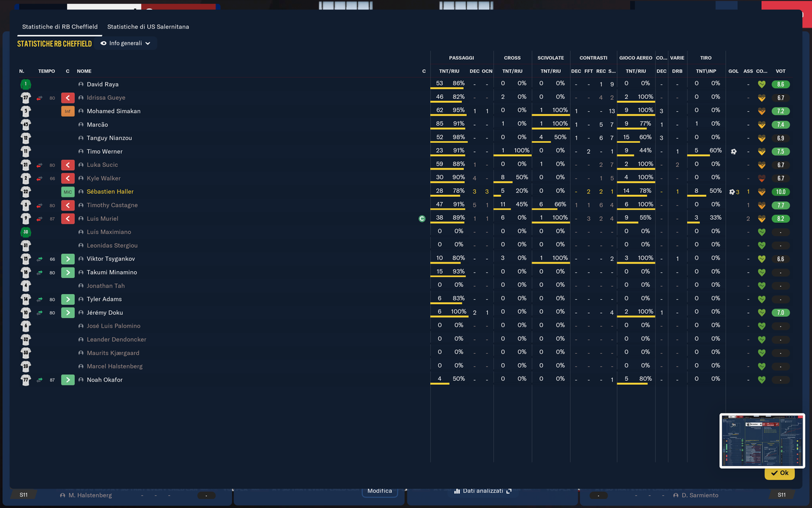Click Marcão's 85 passes value
This screenshot has height=508, width=812.
(x=440, y=124)
